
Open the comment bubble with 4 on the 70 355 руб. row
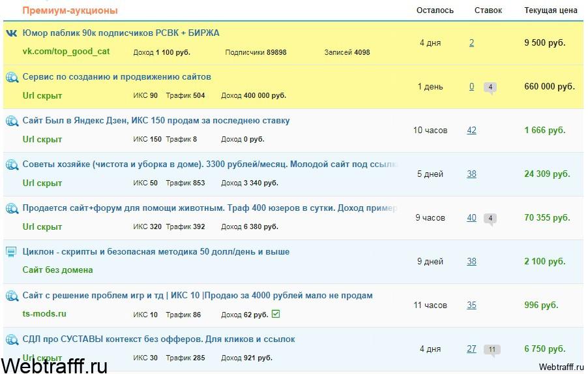point(490,219)
